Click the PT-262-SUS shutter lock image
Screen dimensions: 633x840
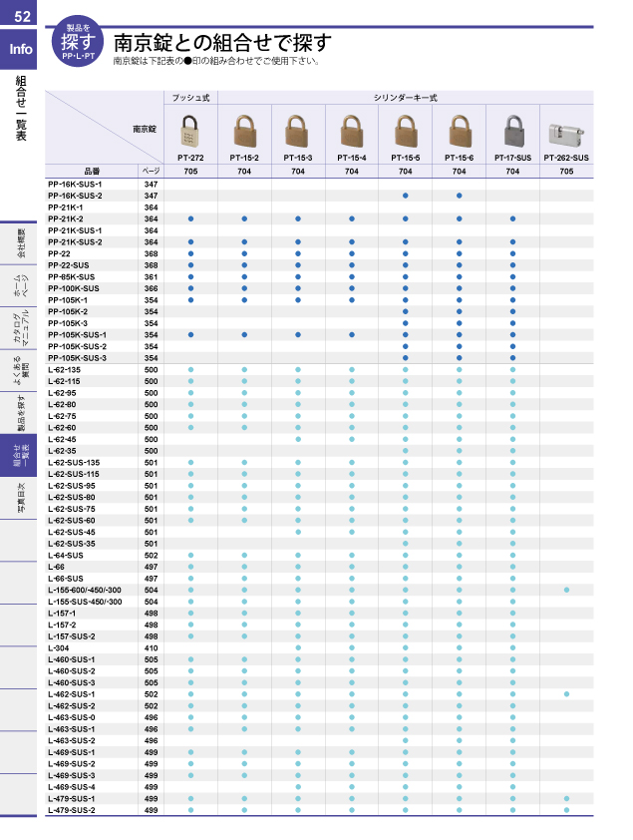(566, 133)
